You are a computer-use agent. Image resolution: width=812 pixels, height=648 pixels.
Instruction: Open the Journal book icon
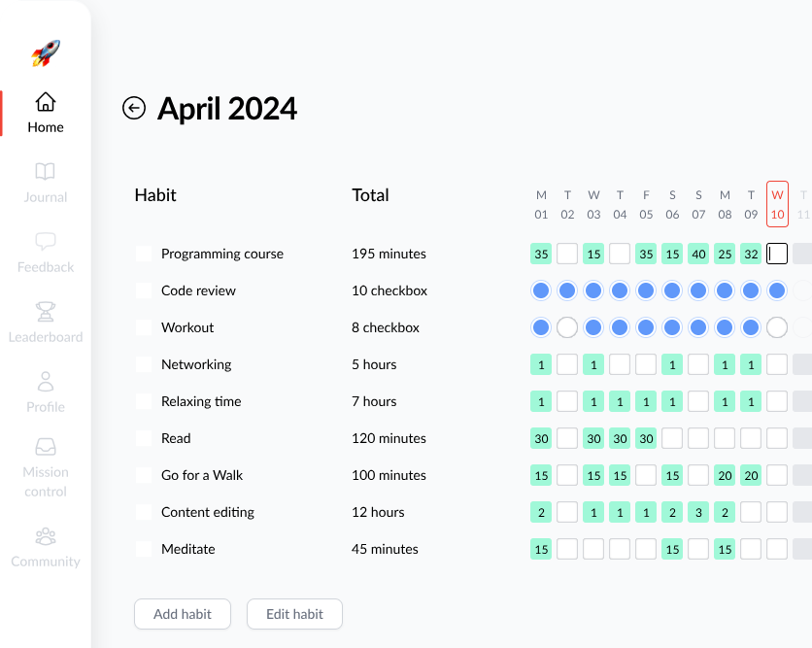45,171
